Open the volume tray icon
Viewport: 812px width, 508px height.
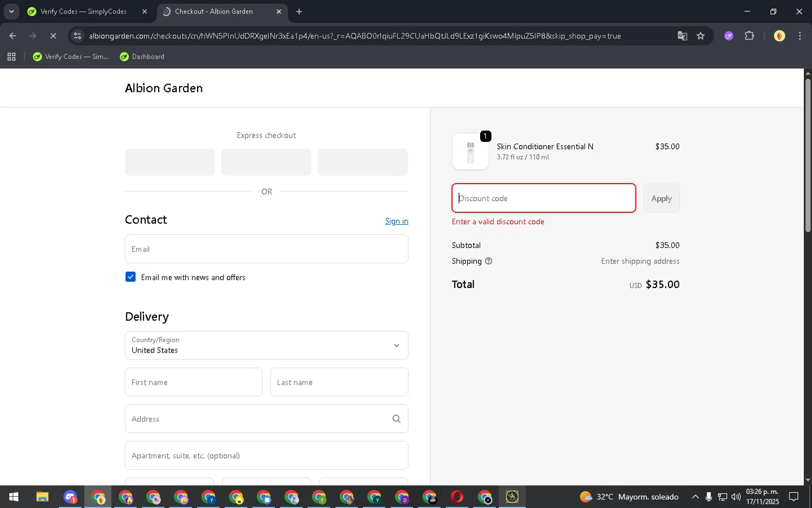(x=736, y=497)
